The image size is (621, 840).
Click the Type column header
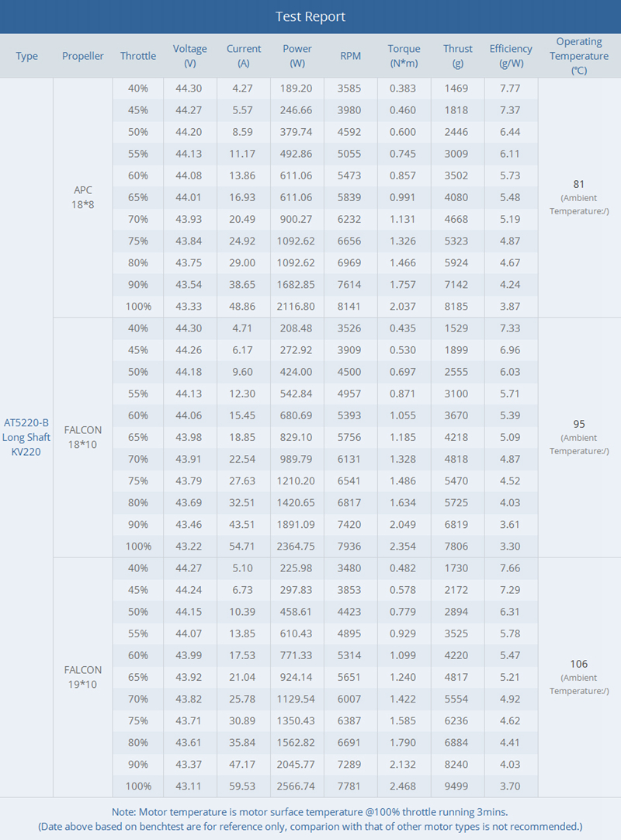click(x=26, y=56)
